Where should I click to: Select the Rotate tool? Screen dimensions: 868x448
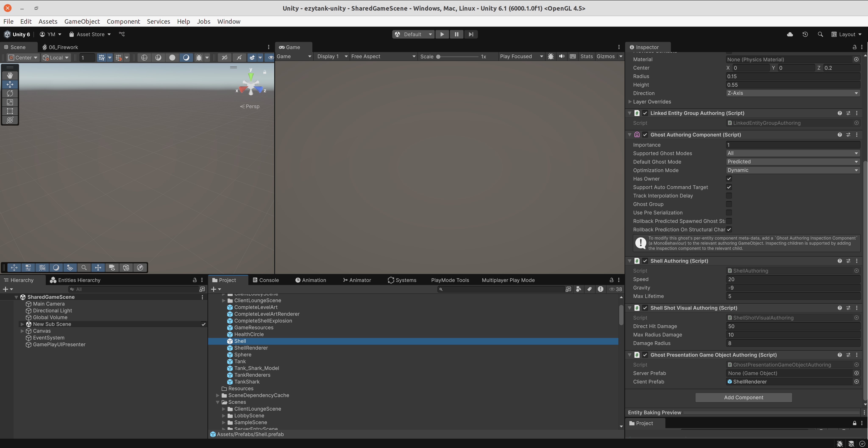pos(10,93)
